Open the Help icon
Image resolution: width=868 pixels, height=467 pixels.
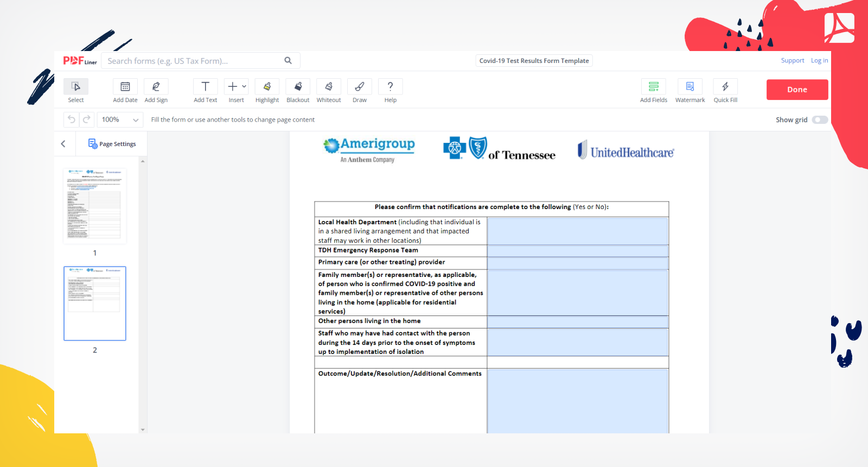pyautogui.click(x=390, y=86)
